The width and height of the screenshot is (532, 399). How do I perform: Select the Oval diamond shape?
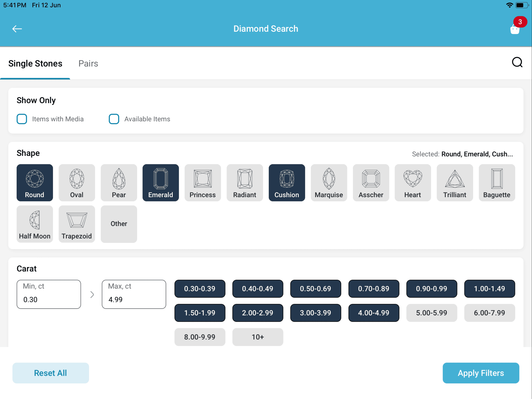click(x=77, y=183)
